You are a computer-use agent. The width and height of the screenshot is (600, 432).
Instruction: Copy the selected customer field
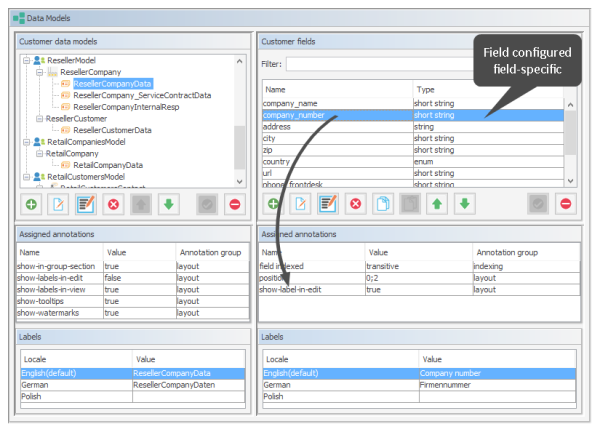pos(383,204)
